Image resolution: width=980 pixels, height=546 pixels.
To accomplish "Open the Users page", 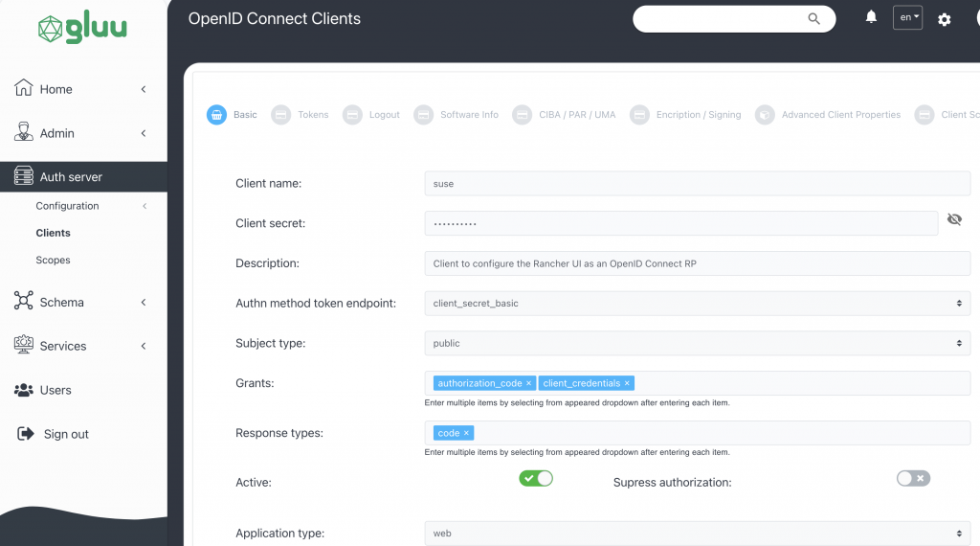I will tap(55, 390).
